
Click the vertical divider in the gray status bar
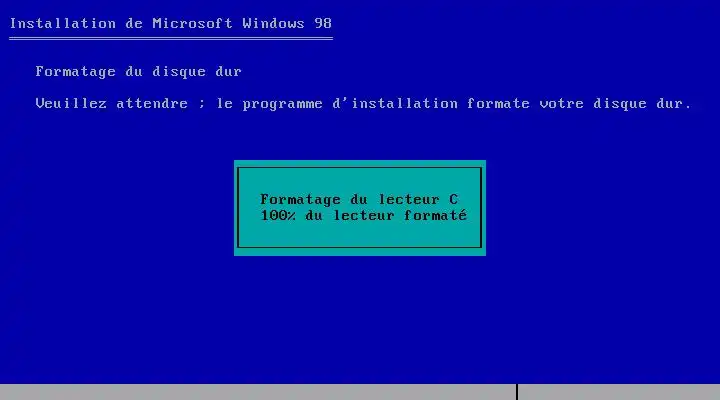coord(517,392)
